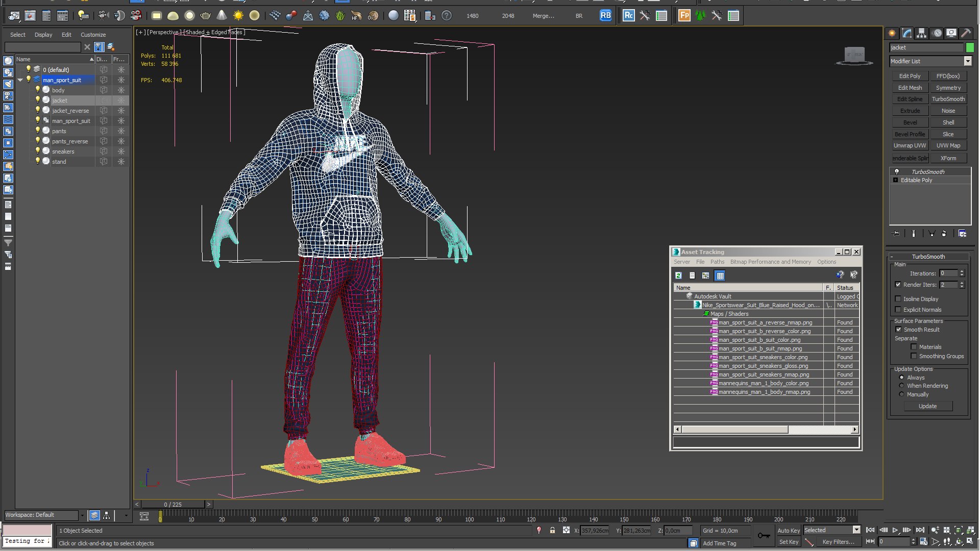Viewport: 980px width, 551px height.
Task: Click the TurboSmooth Update button
Action: (928, 406)
